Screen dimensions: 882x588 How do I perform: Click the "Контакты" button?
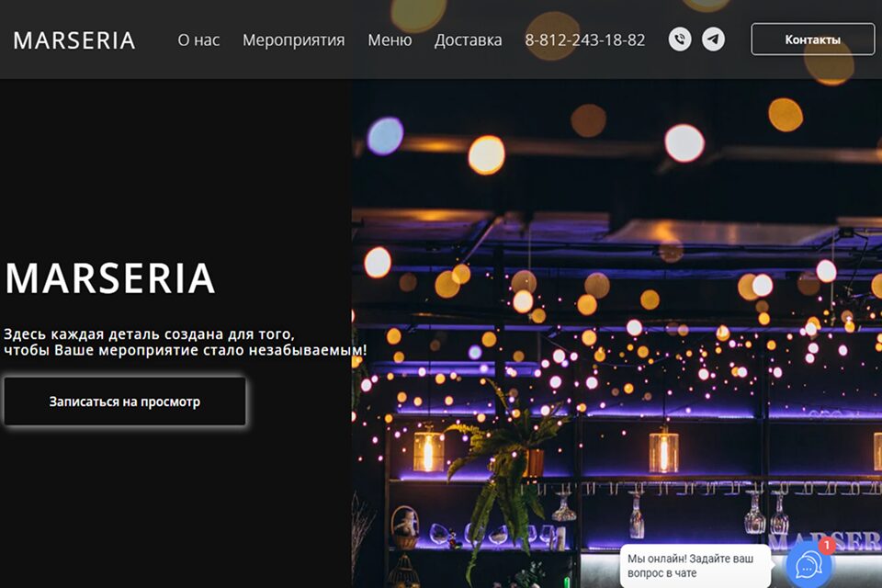pyautogui.click(x=813, y=40)
